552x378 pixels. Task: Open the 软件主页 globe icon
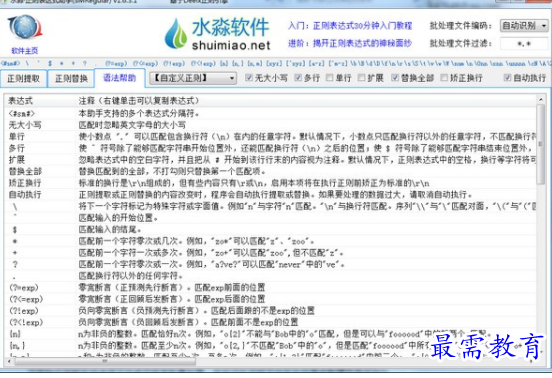click(25, 27)
